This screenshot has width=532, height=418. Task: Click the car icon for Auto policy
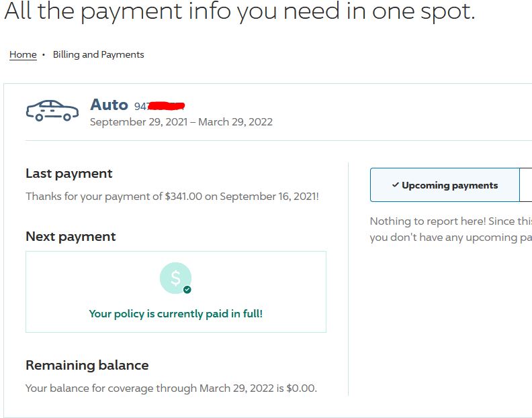coord(52,111)
